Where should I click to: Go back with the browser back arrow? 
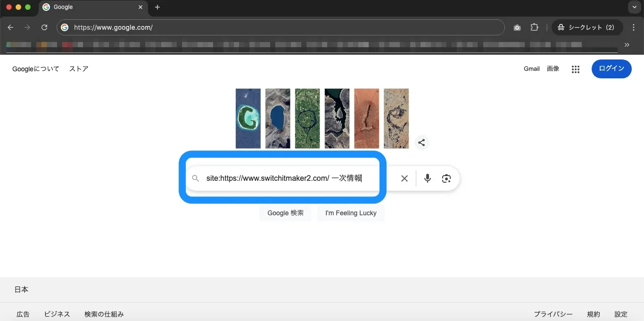[10, 27]
